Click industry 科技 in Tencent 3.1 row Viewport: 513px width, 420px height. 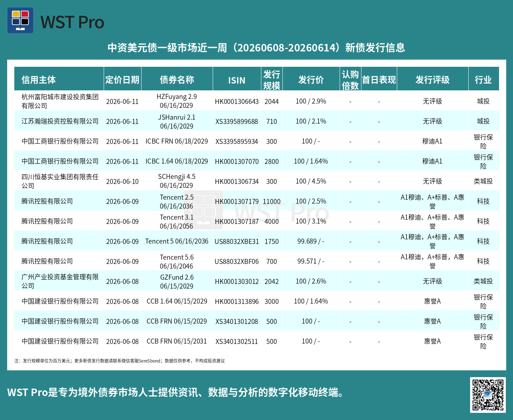click(483, 221)
